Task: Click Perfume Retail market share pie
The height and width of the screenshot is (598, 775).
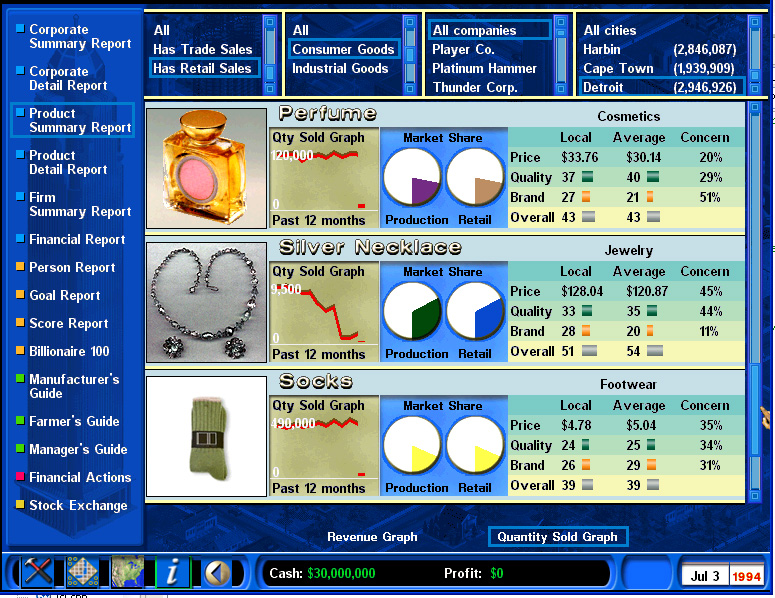Action: (475, 177)
